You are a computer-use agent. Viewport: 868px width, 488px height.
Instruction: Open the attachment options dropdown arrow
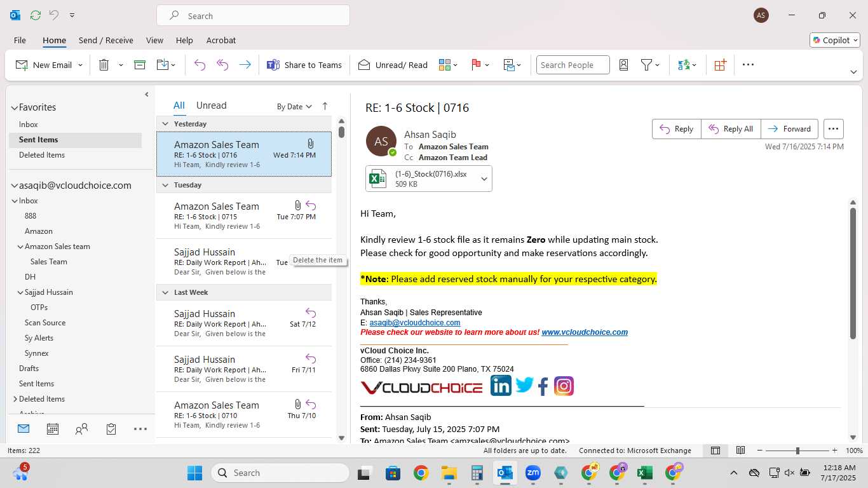pos(484,179)
